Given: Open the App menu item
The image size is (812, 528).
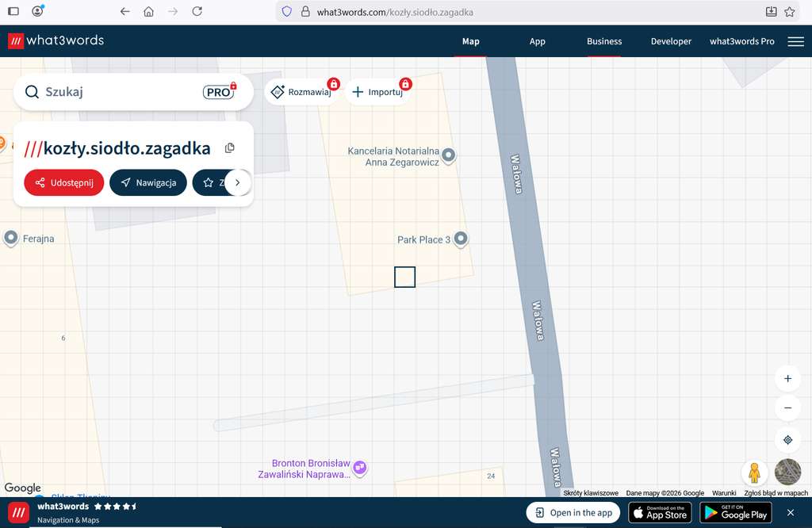Looking at the screenshot, I should point(538,41).
